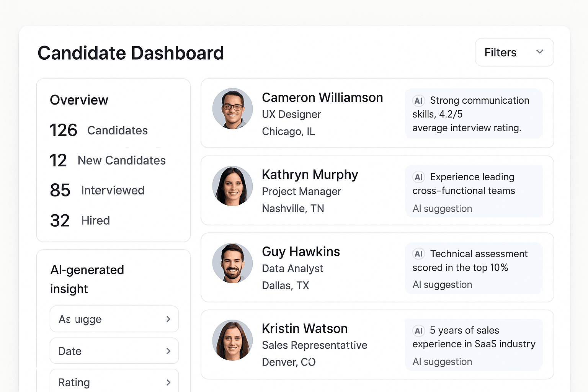The width and height of the screenshot is (588, 392).
Task: Select the 32 Hired count
Action: [80, 220]
